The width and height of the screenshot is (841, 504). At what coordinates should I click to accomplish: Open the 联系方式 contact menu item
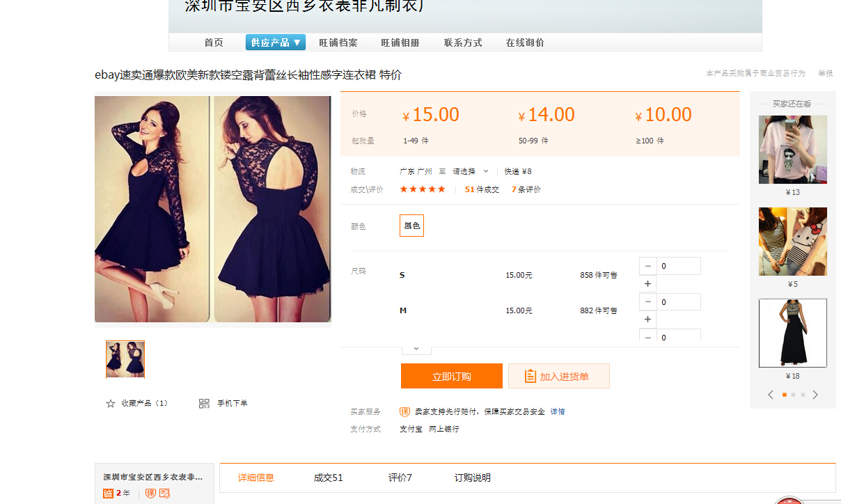pyautogui.click(x=463, y=42)
